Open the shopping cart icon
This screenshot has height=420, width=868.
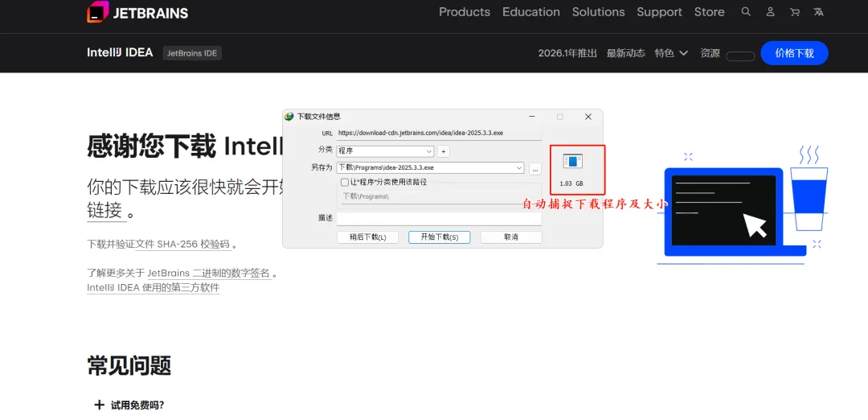(794, 11)
